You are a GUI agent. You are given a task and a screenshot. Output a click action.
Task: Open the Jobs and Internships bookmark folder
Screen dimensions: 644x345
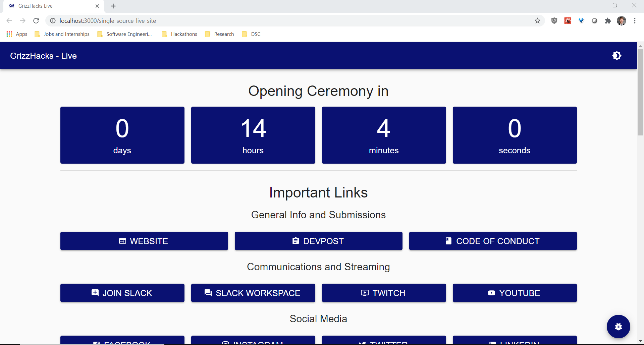click(62, 34)
